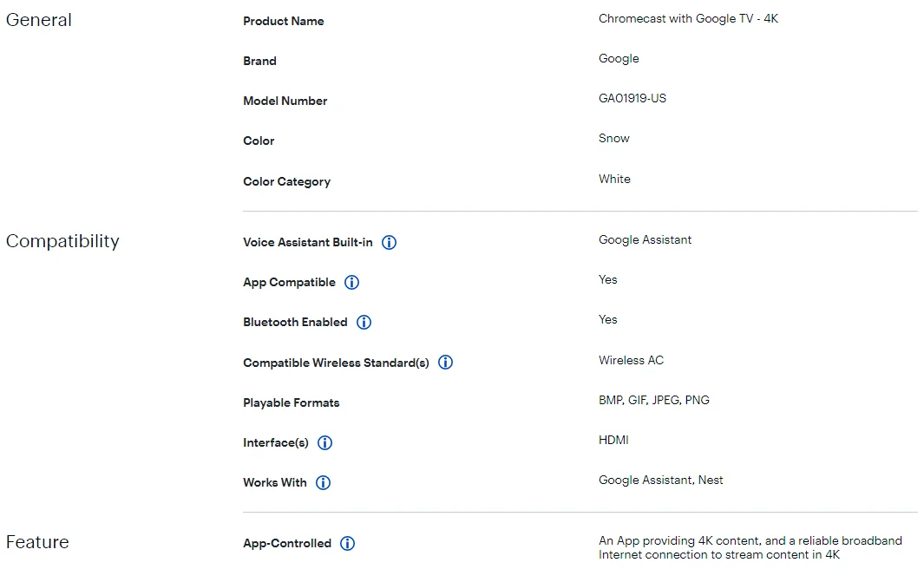Select the 'Yes' value for App Compatible
The width and height of the screenshot is (924, 569).
tap(608, 280)
